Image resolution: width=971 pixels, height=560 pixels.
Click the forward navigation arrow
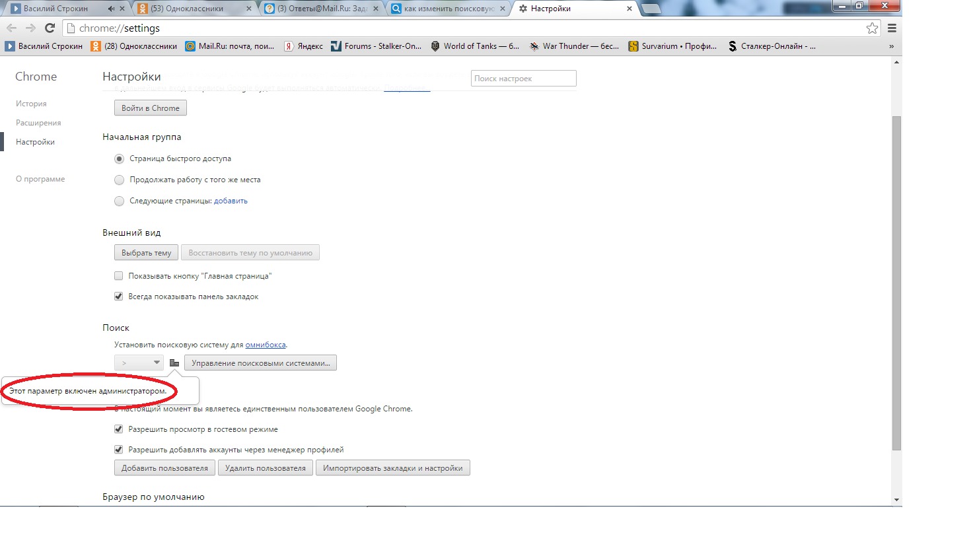coord(30,28)
